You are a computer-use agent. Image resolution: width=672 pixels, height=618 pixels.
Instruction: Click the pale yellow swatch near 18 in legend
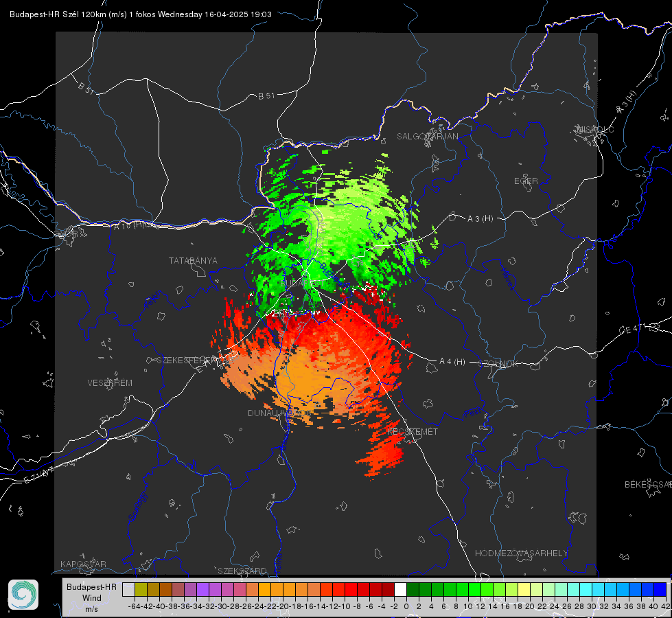[x=524, y=589]
